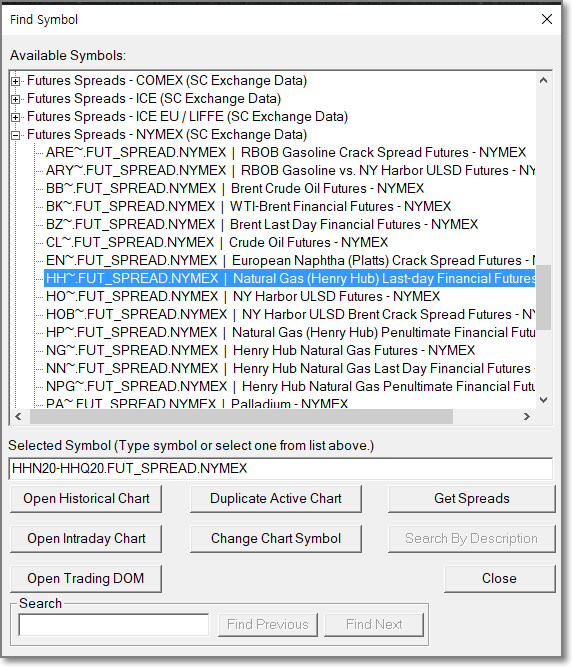
Task: Expand Futures Spreads - ICE EU / LIFFE node
Action: click(x=15, y=117)
